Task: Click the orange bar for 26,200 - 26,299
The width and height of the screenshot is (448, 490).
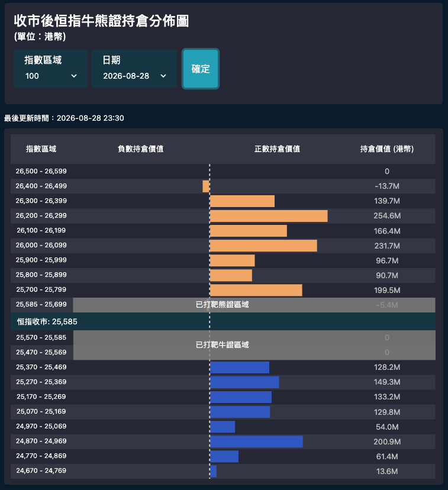Action: point(269,216)
